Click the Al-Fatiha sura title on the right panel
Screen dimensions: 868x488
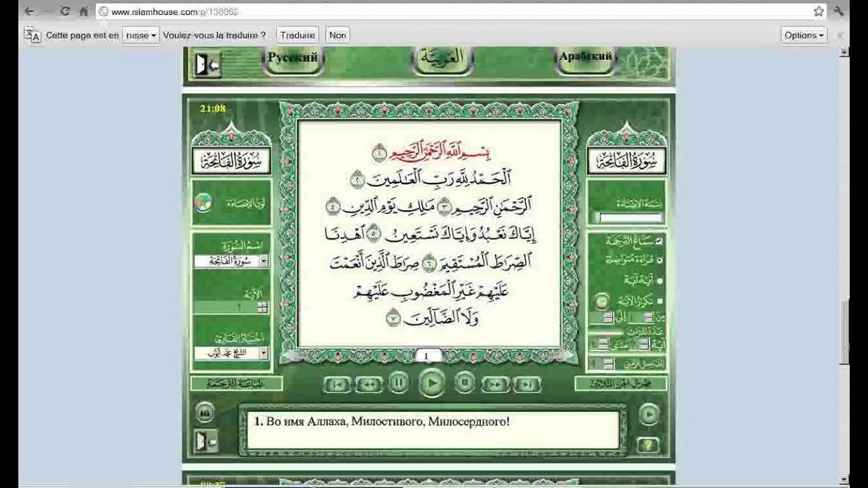(x=627, y=161)
